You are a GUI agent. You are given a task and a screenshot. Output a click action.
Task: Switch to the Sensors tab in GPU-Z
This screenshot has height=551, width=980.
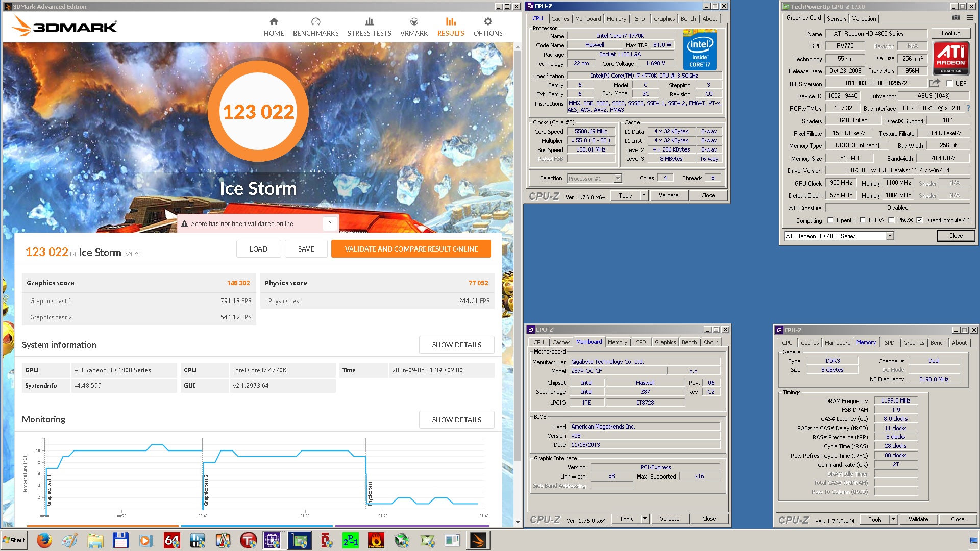point(837,18)
